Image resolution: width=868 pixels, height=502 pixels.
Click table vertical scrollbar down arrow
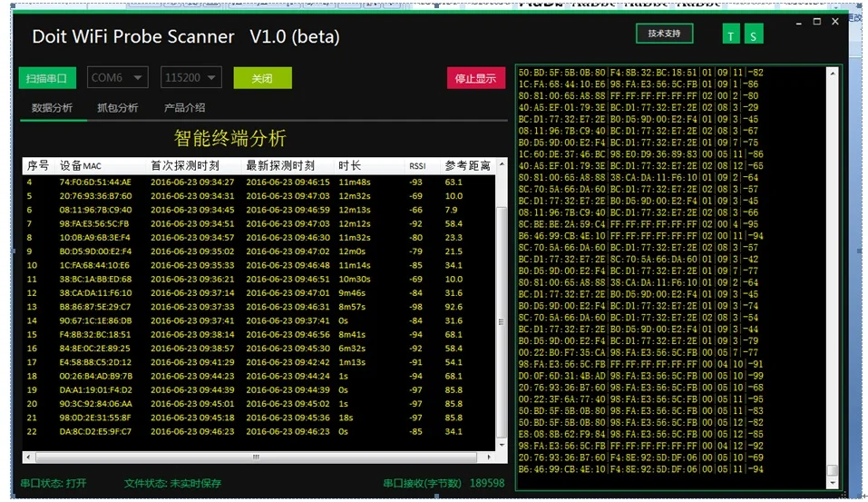(x=502, y=445)
